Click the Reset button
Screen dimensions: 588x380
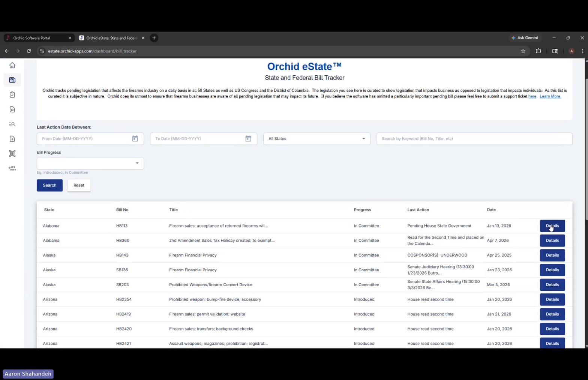tap(79, 185)
